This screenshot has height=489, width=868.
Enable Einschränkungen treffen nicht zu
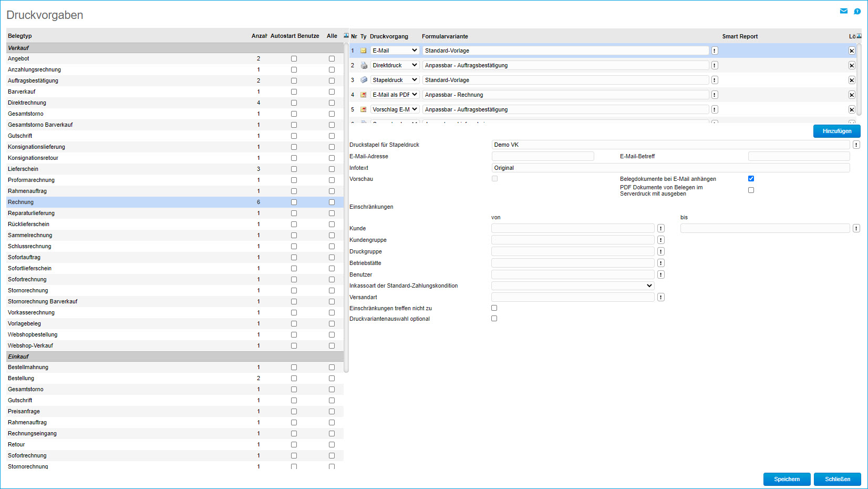[x=494, y=308]
